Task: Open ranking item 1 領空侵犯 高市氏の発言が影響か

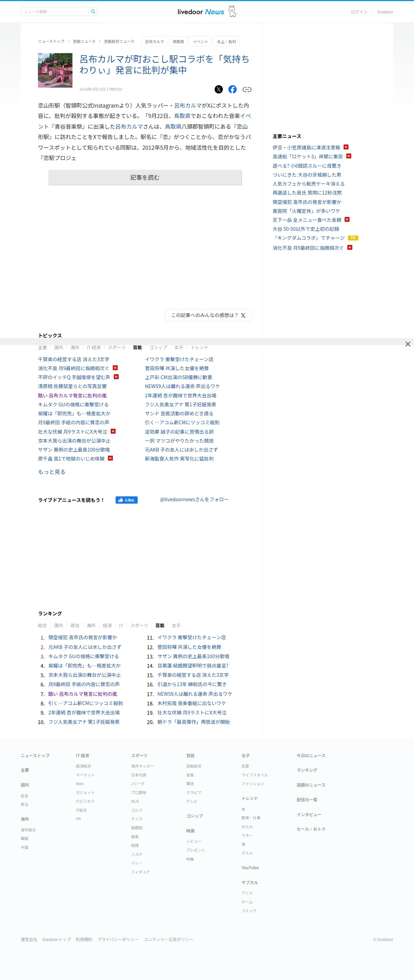Action: (x=82, y=637)
